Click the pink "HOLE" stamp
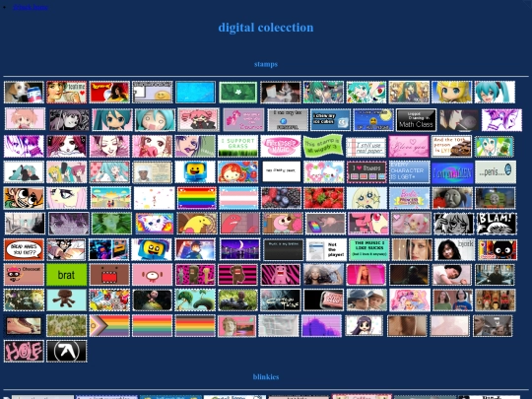 24,351
